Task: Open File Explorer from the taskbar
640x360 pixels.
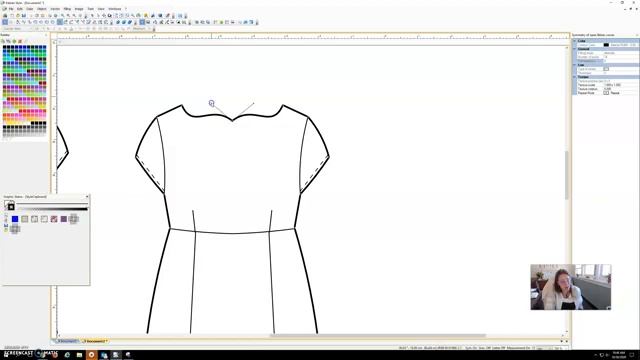Action: click(x=79, y=355)
